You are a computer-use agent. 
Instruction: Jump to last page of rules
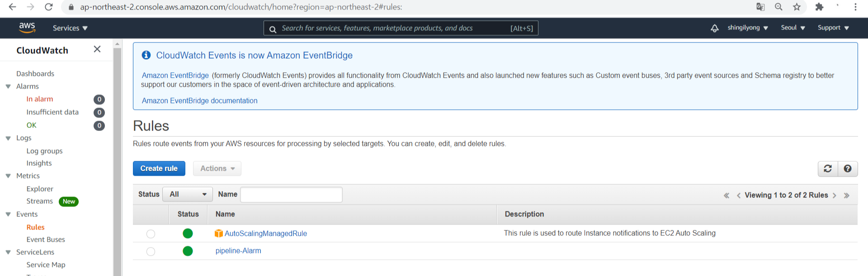(x=847, y=195)
